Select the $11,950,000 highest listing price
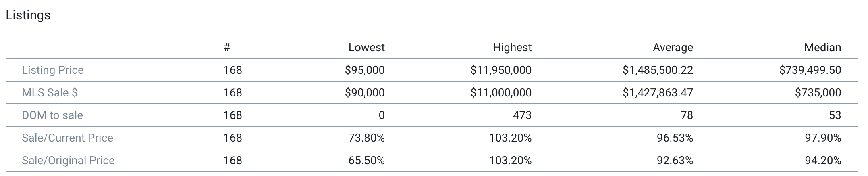Viewport: 868px width, 176px height. [x=501, y=70]
